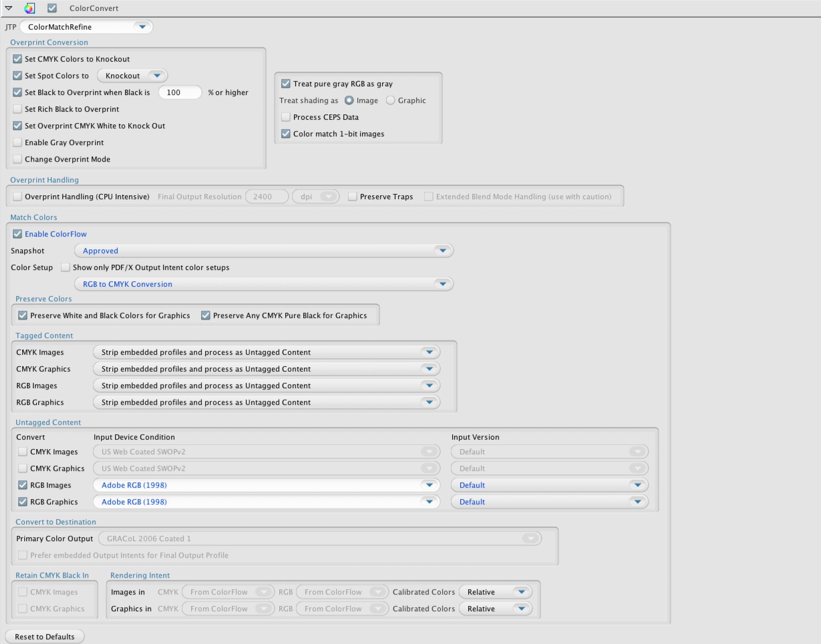Click the Reset to Defaults button

point(45,636)
